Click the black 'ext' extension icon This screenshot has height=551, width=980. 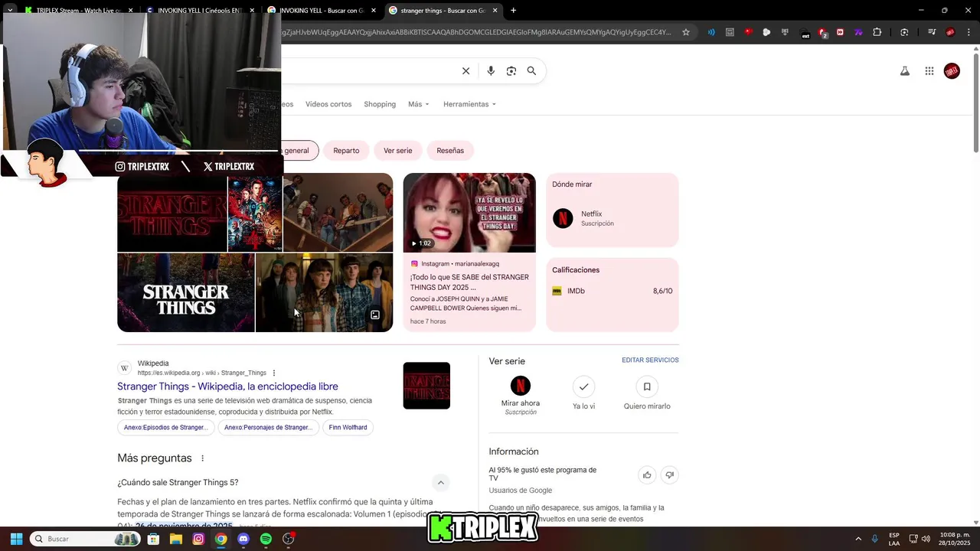coord(804,33)
